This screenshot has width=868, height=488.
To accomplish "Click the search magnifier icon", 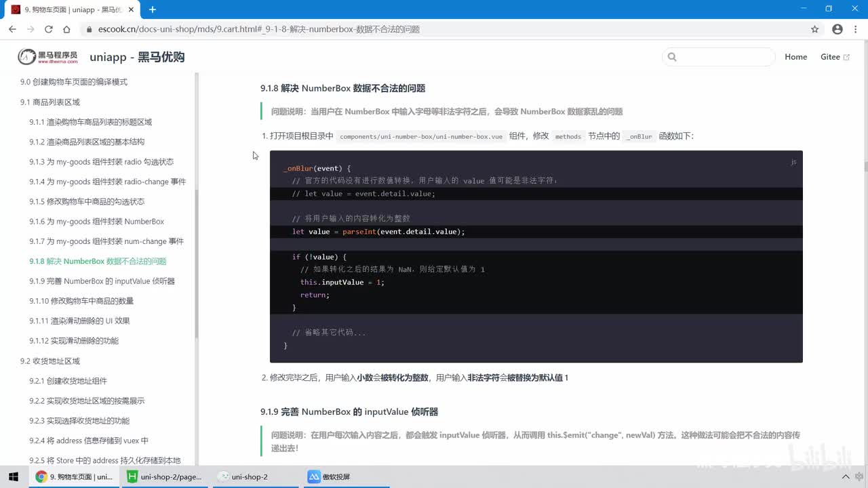I will pos(672,57).
